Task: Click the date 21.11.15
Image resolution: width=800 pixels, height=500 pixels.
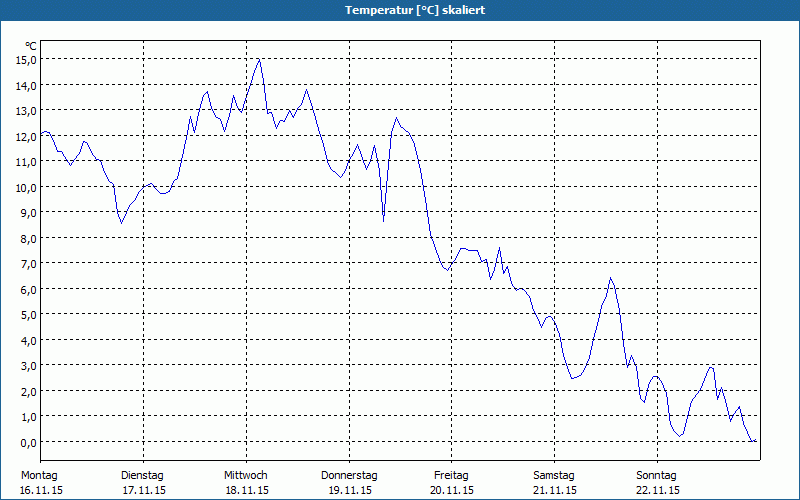Action: (555, 490)
